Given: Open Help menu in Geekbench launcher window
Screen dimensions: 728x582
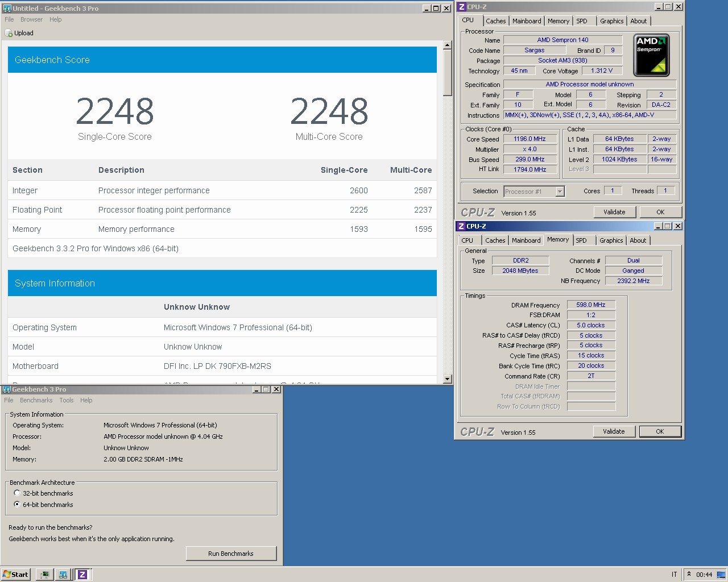Looking at the screenshot, I should tap(86, 400).
